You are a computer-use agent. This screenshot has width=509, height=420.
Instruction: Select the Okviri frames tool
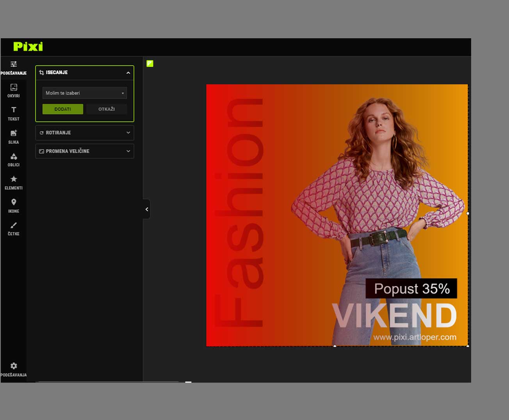tap(14, 90)
